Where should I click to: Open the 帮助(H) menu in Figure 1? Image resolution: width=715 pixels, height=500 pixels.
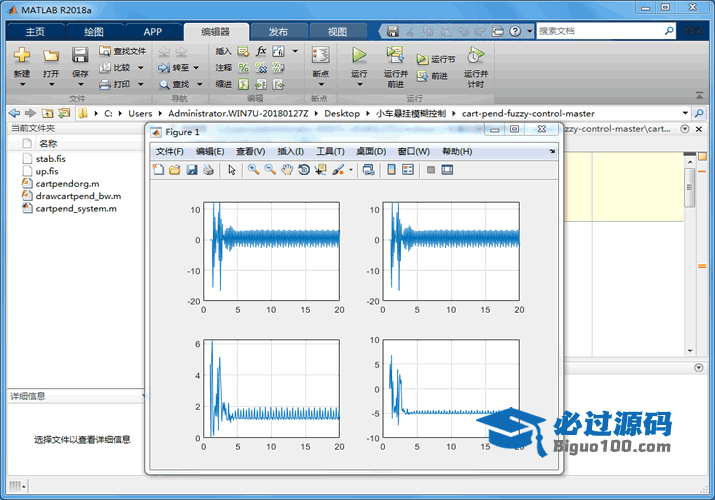[457, 151]
